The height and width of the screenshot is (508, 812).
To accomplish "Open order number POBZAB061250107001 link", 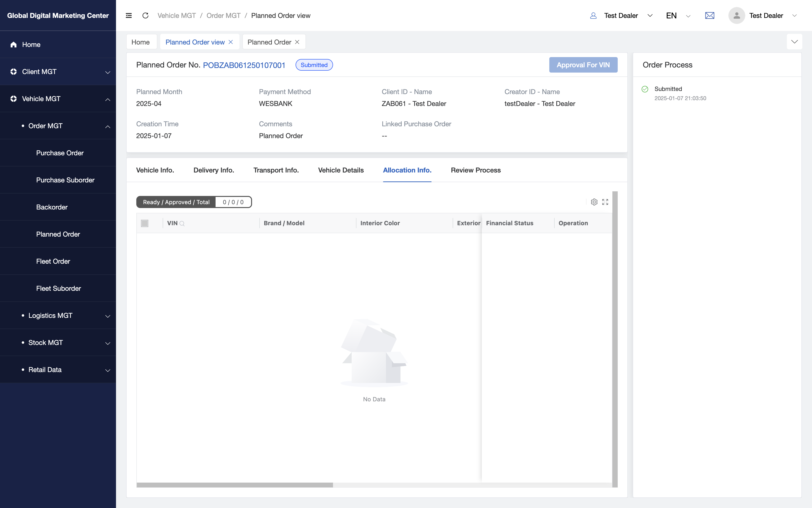I will [x=244, y=65].
